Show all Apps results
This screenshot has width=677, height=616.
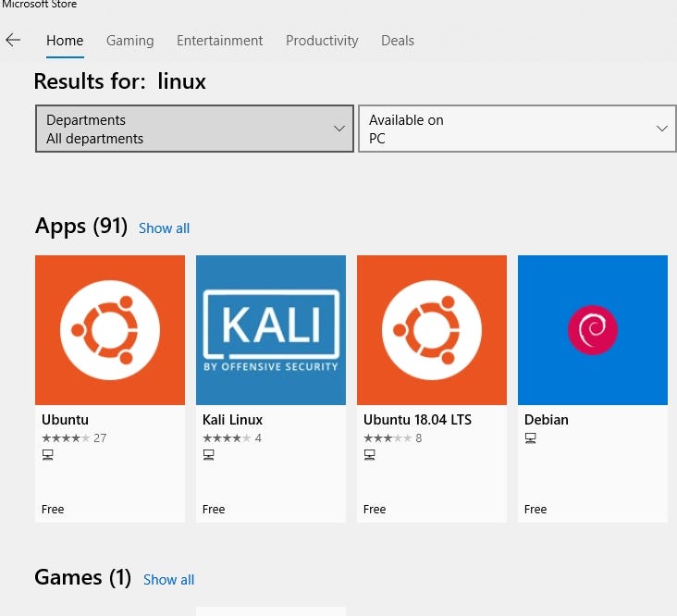tap(164, 228)
